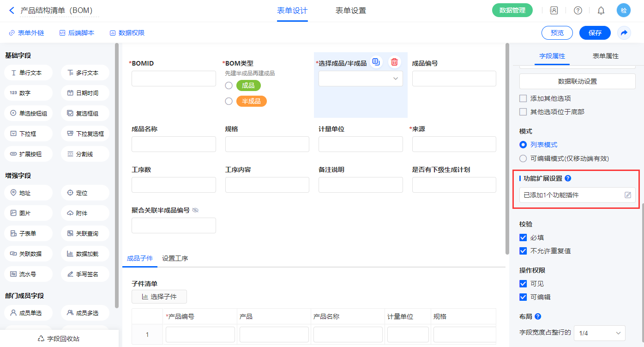The image size is (644, 347).
Task: Click the help question mark icon in header
Action: point(578,10)
